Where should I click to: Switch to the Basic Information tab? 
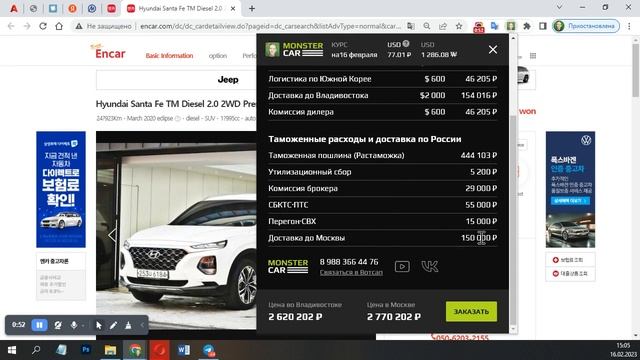pos(169,56)
